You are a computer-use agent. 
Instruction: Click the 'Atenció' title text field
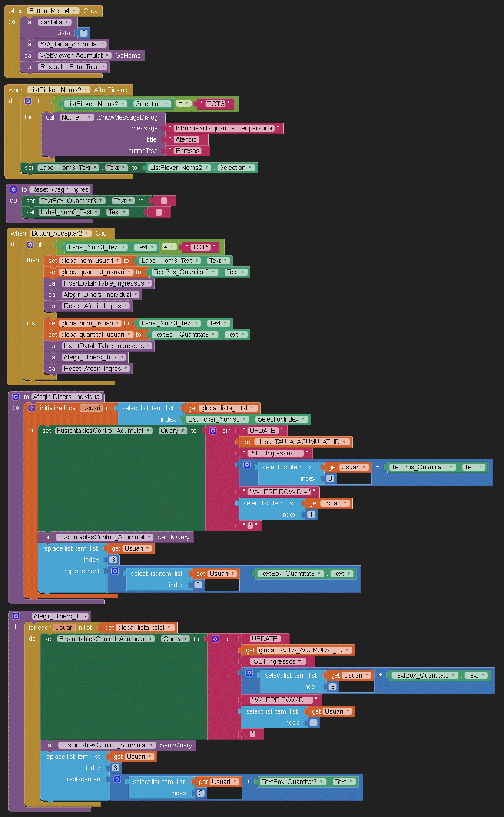(x=186, y=139)
